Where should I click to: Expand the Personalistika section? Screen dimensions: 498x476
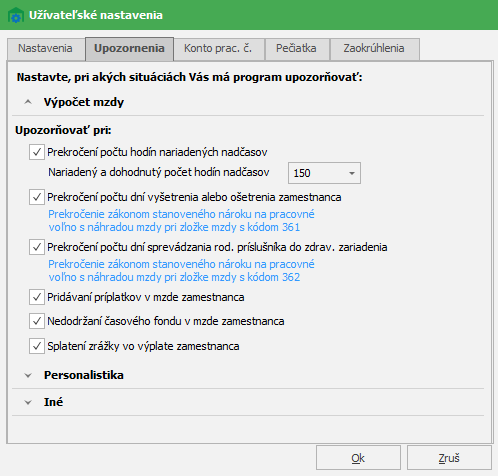tap(28, 375)
